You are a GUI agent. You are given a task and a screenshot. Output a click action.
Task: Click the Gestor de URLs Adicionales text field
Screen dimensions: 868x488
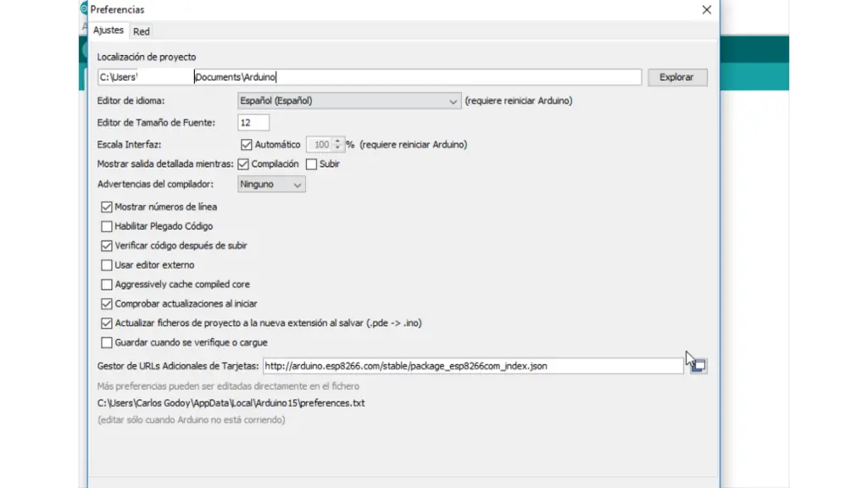point(473,366)
